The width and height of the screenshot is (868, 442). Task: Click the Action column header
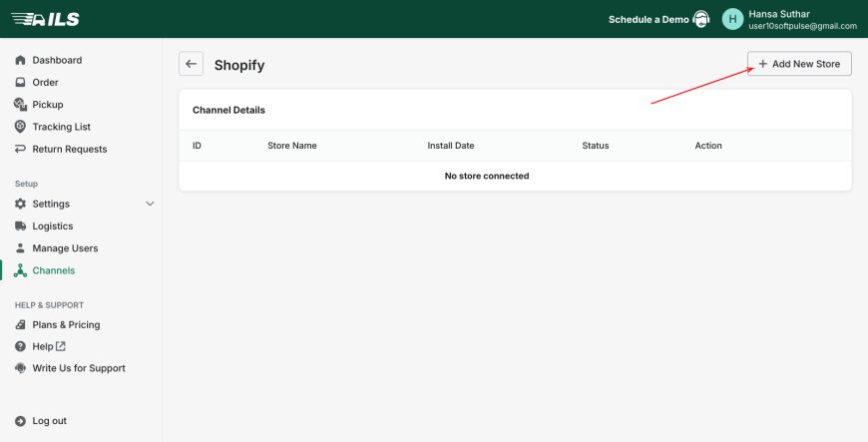(x=708, y=146)
